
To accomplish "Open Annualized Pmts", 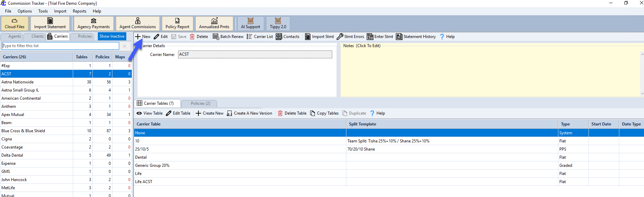I will 214,23.
